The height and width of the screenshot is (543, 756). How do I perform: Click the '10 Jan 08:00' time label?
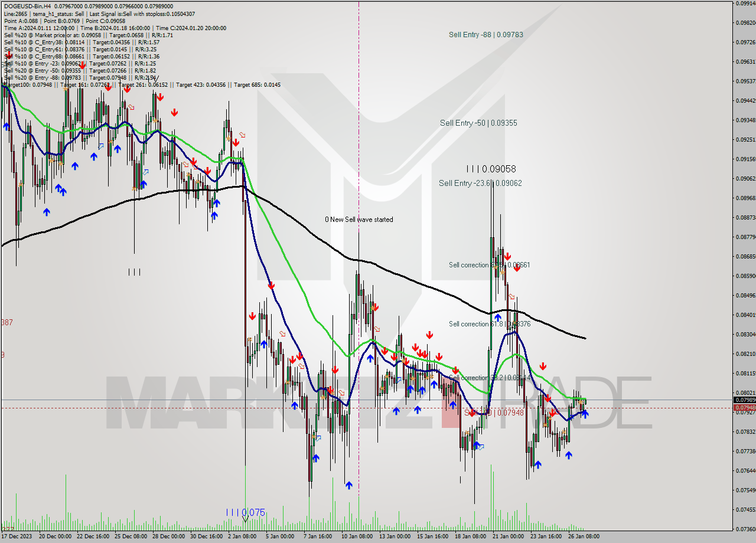(357, 537)
